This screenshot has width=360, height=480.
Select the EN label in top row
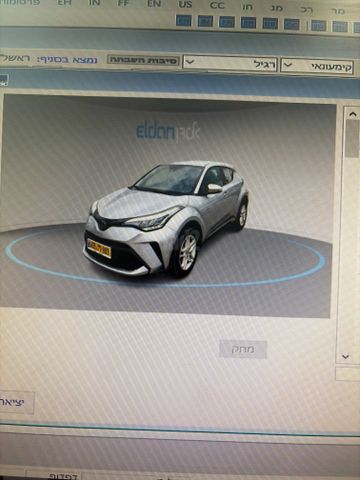pyautogui.click(x=154, y=4)
